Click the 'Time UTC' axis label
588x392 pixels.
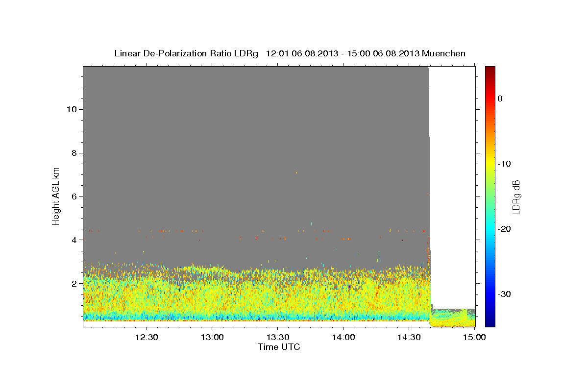tap(279, 347)
